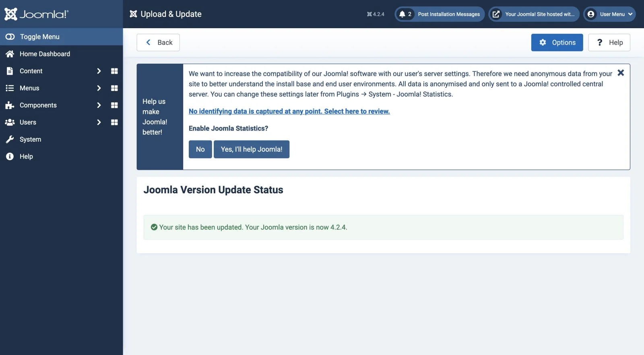644x355 pixels.
Task: Expand the Content submenu chevron
Action: point(99,71)
